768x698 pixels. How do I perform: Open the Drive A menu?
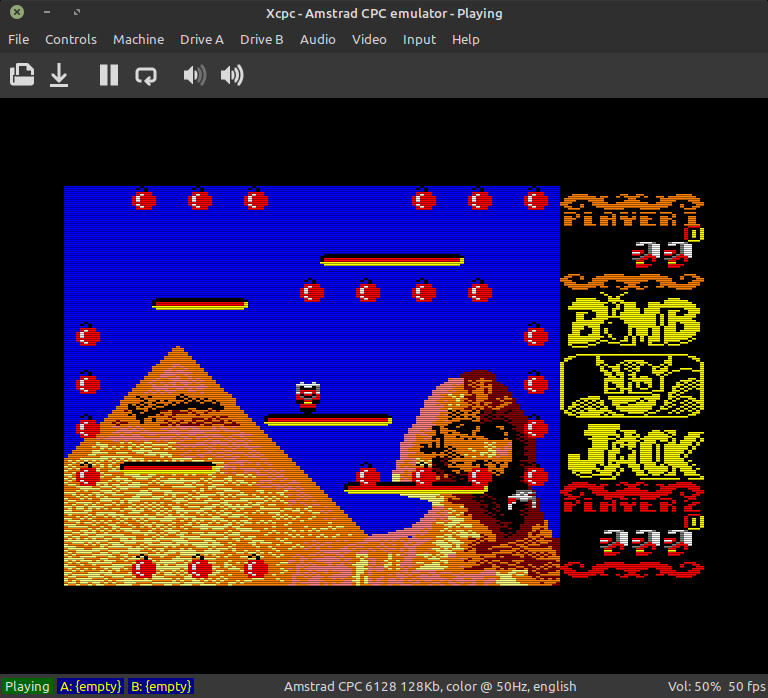tap(202, 39)
